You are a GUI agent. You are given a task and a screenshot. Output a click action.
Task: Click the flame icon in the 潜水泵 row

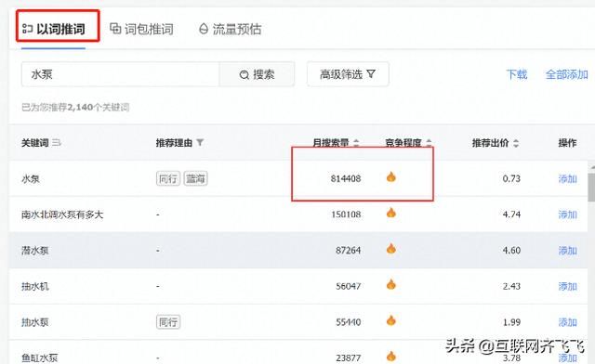click(391, 249)
